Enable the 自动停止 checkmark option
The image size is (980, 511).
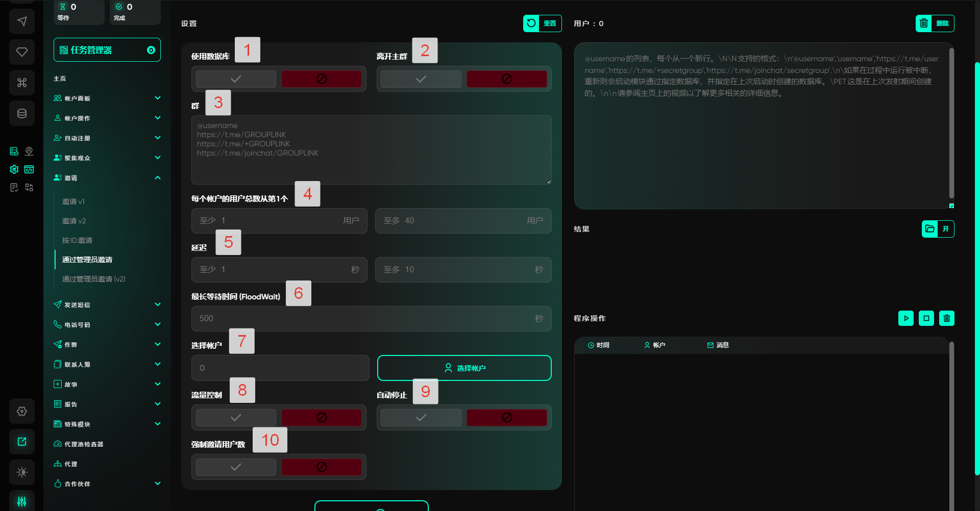(x=421, y=418)
